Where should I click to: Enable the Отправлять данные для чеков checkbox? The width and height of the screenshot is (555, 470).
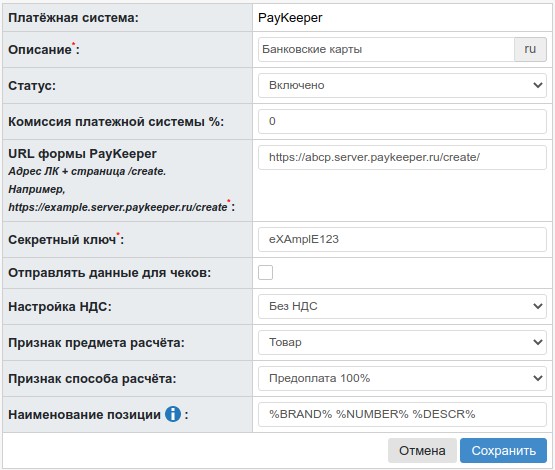(265, 273)
